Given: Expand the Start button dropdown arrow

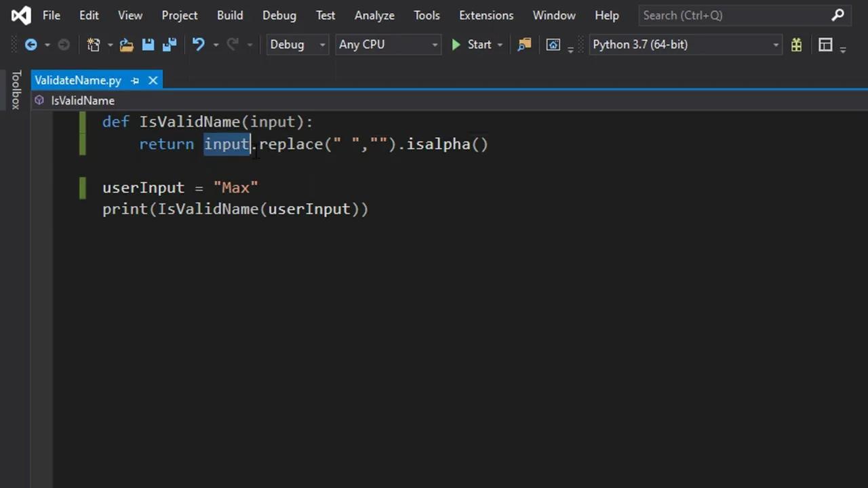Looking at the screenshot, I should [500, 45].
